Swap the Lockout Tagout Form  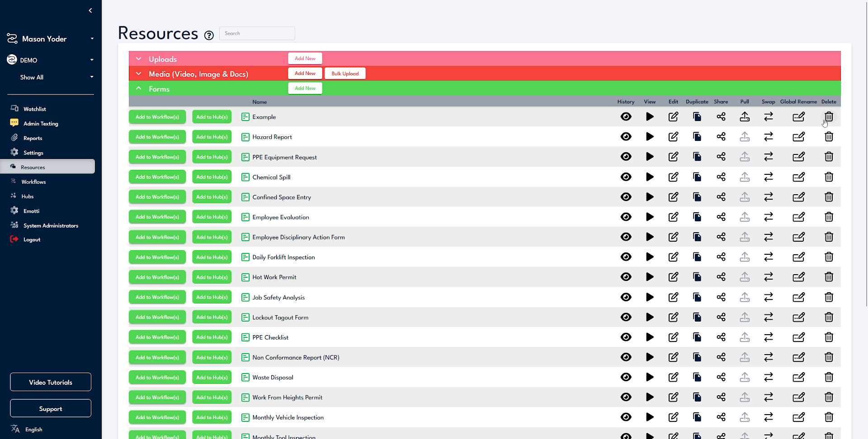pyautogui.click(x=768, y=317)
